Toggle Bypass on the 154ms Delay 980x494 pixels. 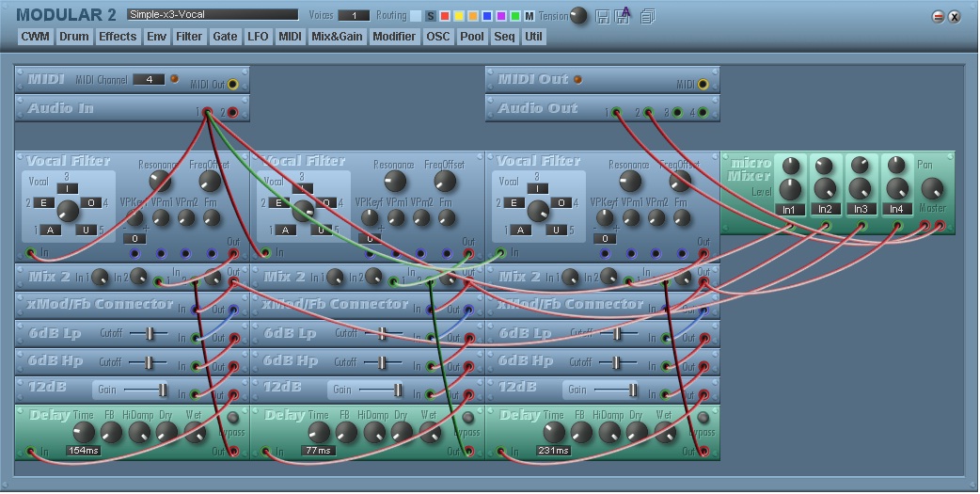coord(232,417)
